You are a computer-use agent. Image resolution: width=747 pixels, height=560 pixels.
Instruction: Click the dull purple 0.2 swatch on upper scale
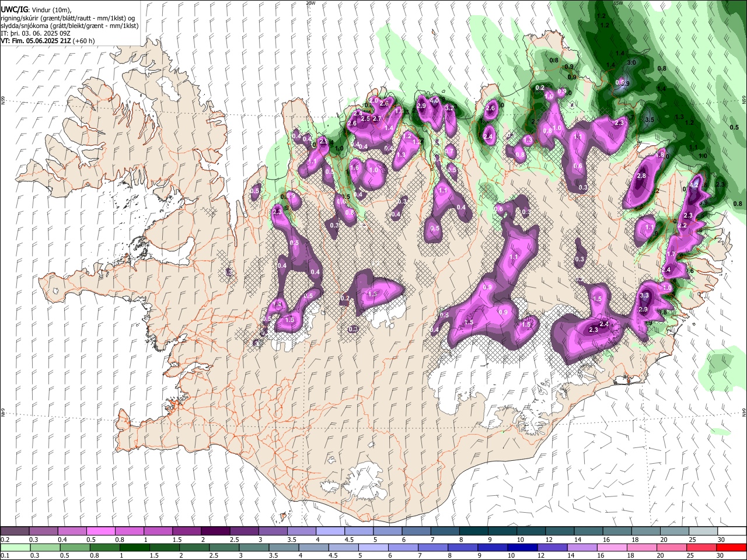15,531
